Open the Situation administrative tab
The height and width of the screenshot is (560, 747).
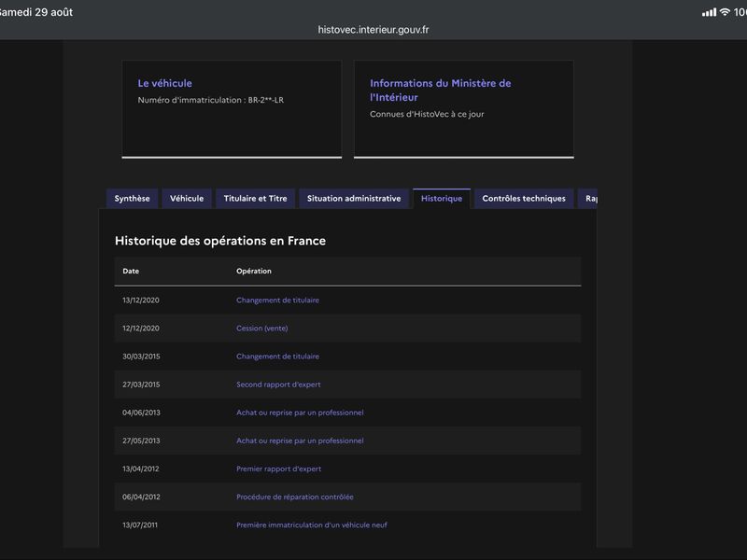(x=354, y=199)
